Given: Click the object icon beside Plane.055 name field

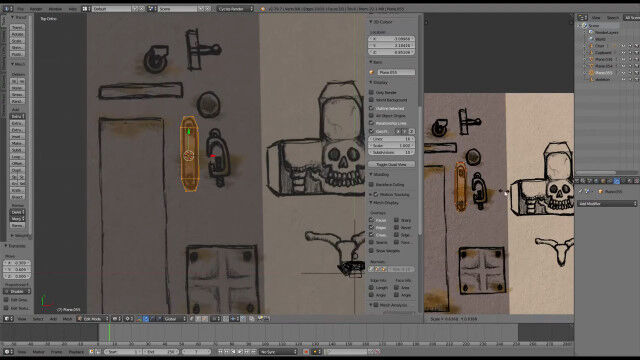Looking at the screenshot, I should pyautogui.click(x=371, y=72).
